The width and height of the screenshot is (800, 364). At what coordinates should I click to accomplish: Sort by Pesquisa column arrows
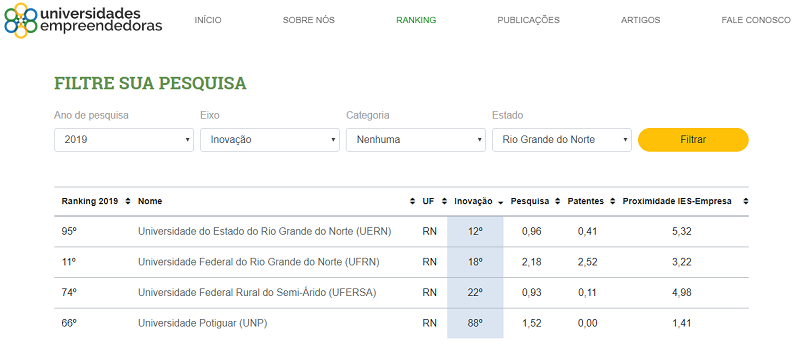pos(557,201)
